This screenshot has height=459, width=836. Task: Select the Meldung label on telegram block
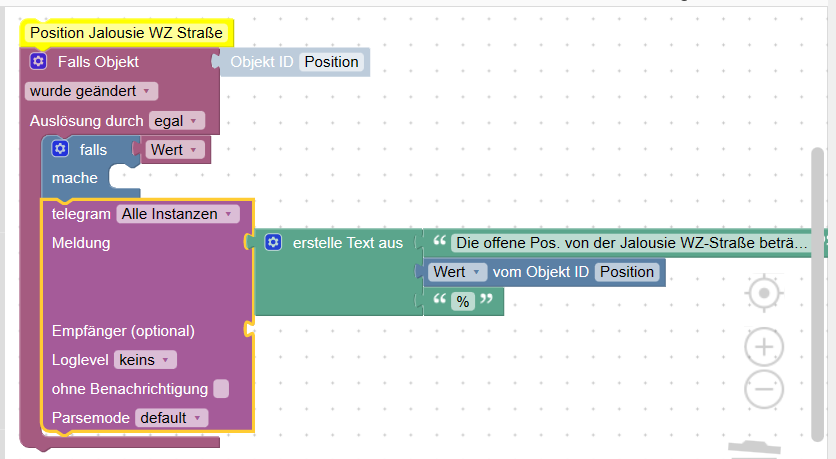(x=81, y=243)
